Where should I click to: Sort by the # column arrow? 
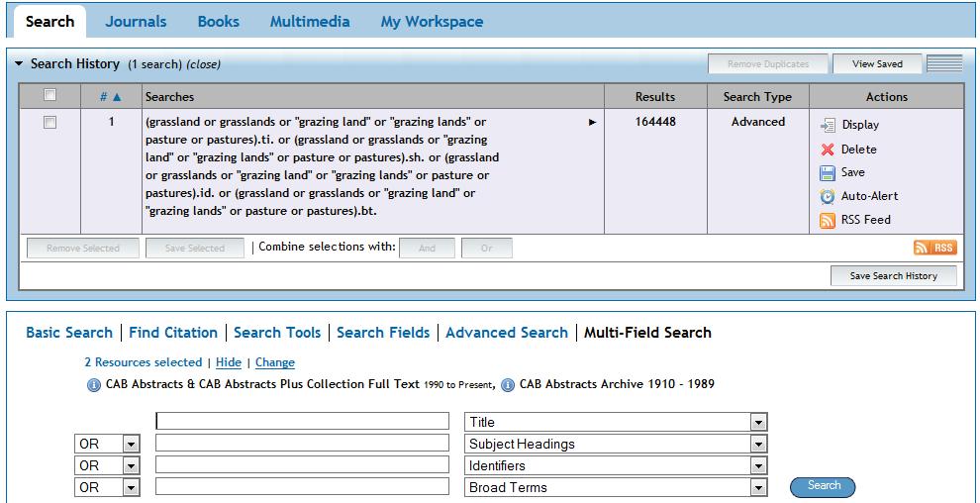click(116, 97)
